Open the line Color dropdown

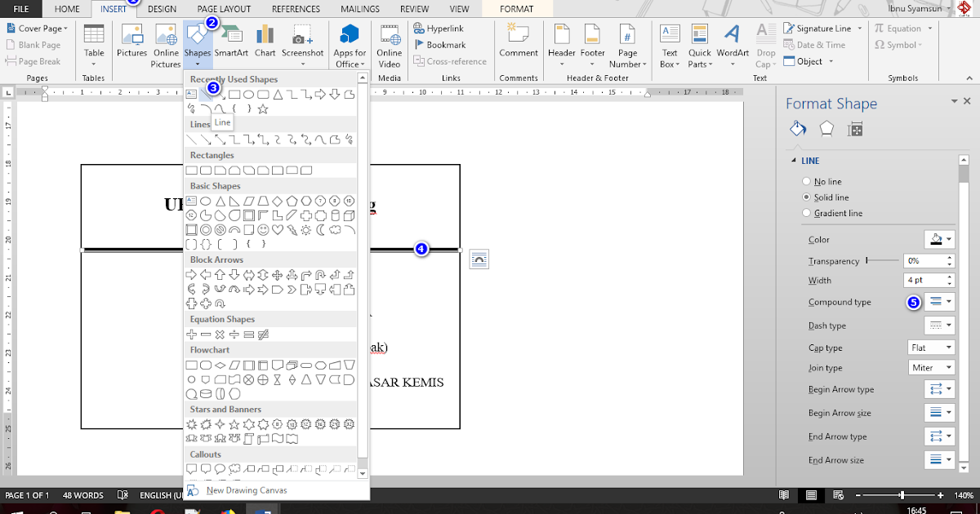point(939,240)
